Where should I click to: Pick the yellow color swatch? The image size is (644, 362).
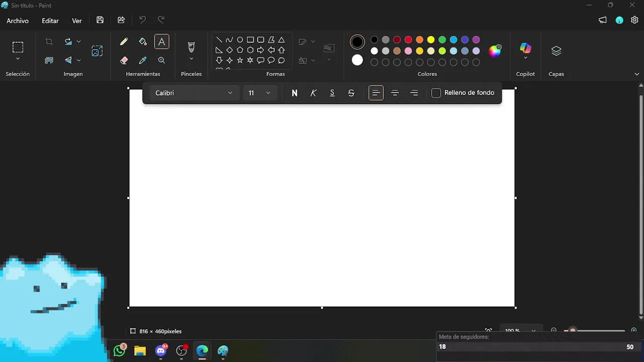(x=431, y=40)
